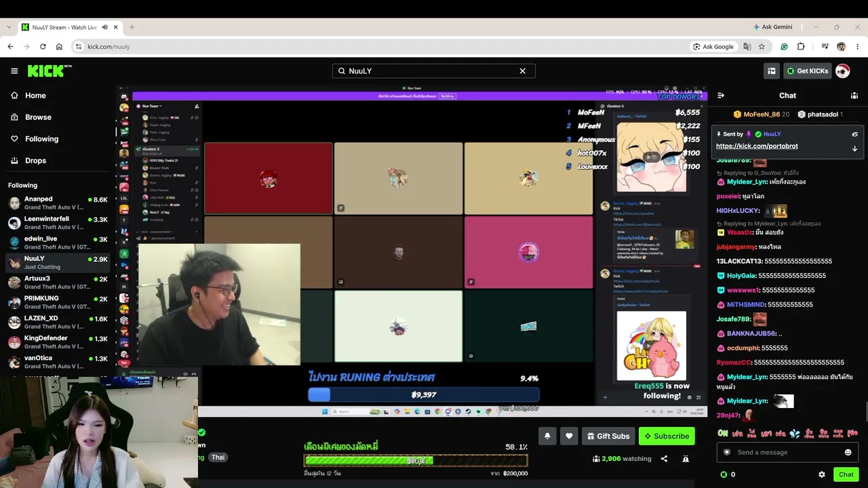Image resolution: width=868 pixels, height=488 pixels.
Task: Open KingDefender channel in Following list
Action: tap(58, 342)
